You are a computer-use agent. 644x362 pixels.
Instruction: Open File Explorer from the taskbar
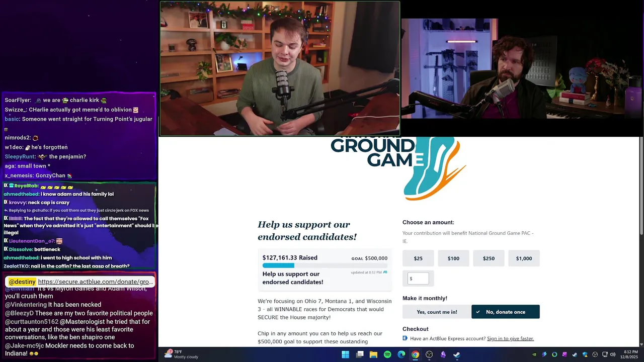point(373,354)
